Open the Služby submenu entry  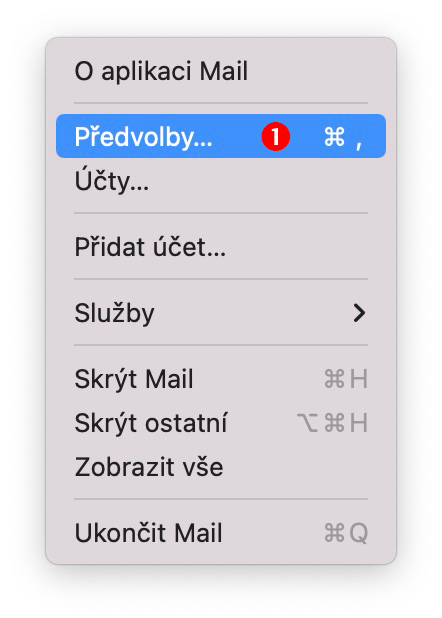(221, 313)
